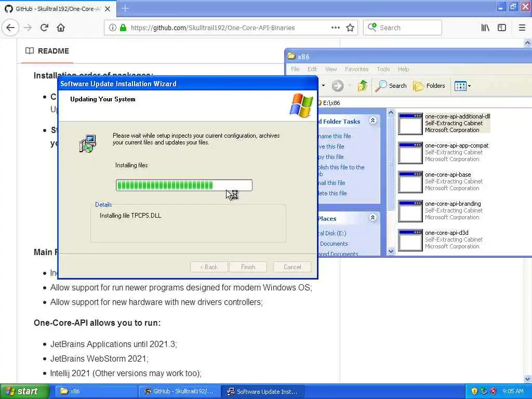Click Delete this file link
Image resolution: width=532 pixels, height=399 pixels.
[x=332, y=193]
